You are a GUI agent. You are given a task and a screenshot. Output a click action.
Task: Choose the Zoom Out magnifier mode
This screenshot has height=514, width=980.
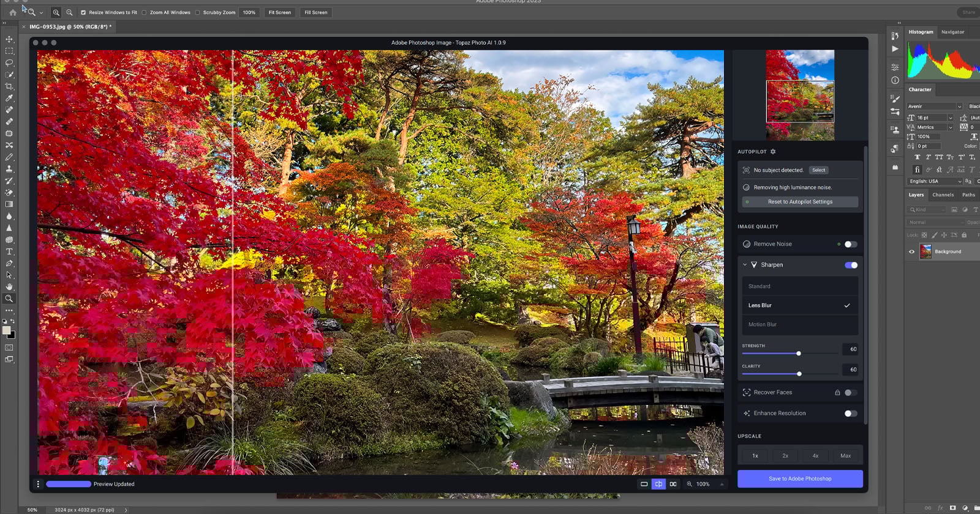tap(69, 12)
